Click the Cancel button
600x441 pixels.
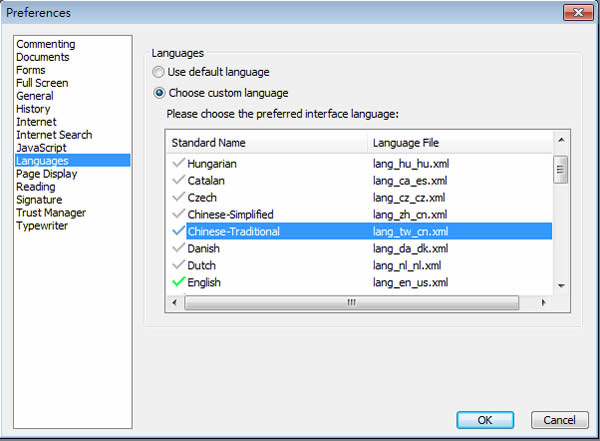pyautogui.click(x=559, y=420)
